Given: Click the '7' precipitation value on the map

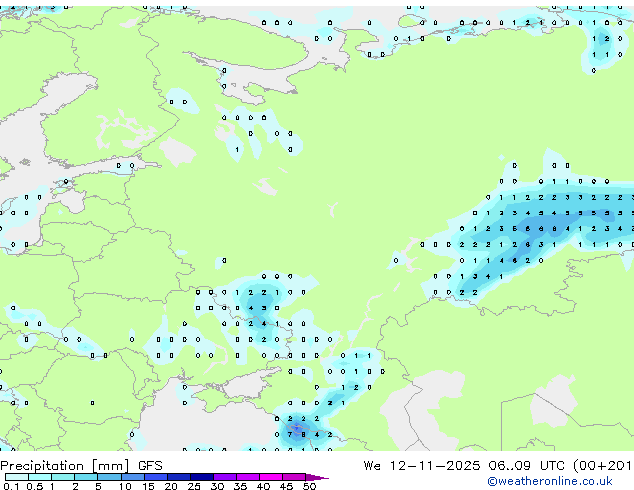Looking at the screenshot, I should 290,435.
